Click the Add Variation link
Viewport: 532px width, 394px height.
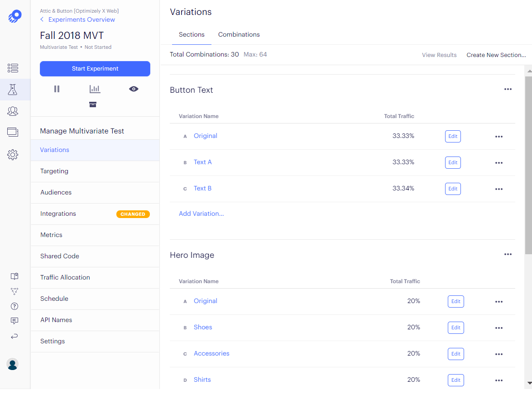201,214
